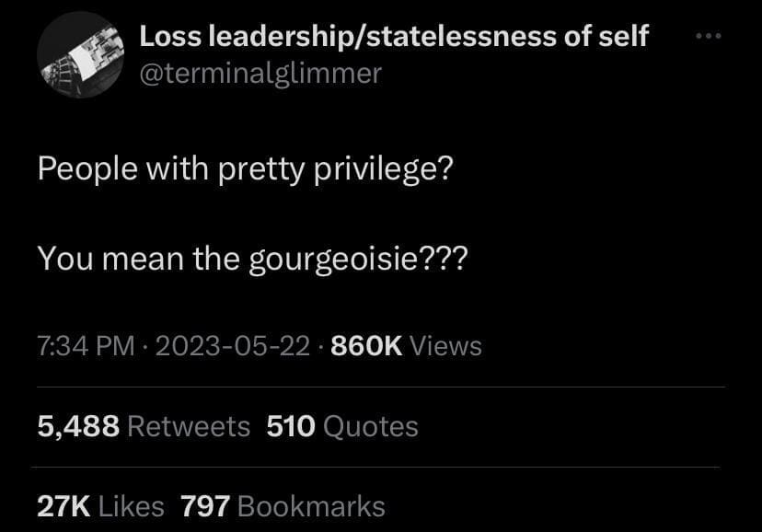The image size is (762, 532).
Task: Click the 27K like count number
Action: pyautogui.click(x=63, y=505)
